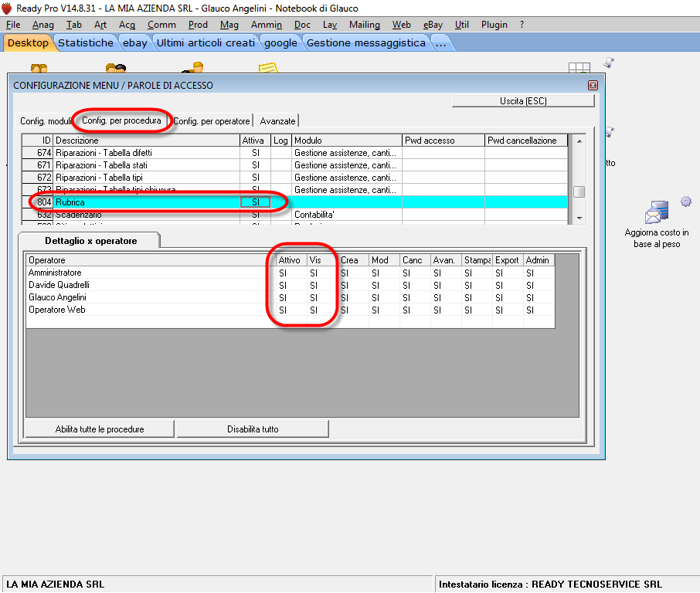
Task: Open the Anag menu
Action: (x=42, y=25)
